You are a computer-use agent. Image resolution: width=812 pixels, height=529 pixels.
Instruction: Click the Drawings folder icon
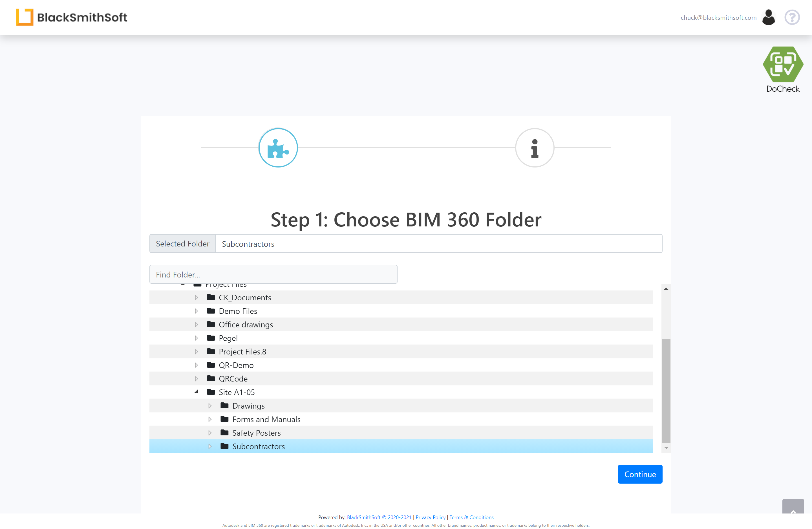[x=224, y=405]
